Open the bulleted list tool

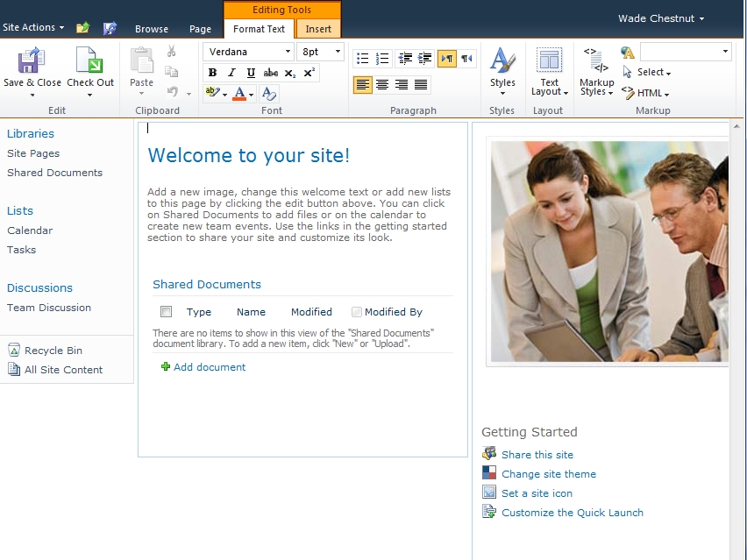[363, 58]
